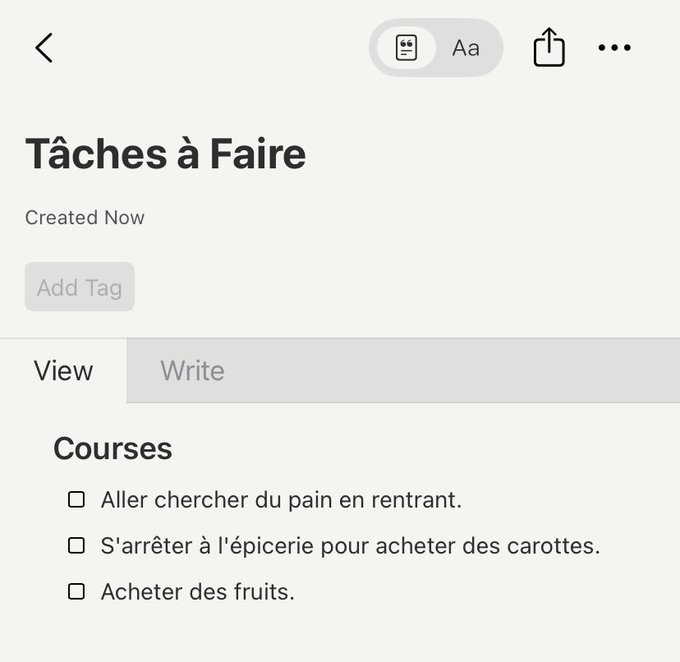Open the share sheet icon
This screenshot has height=662, width=680.
point(549,48)
